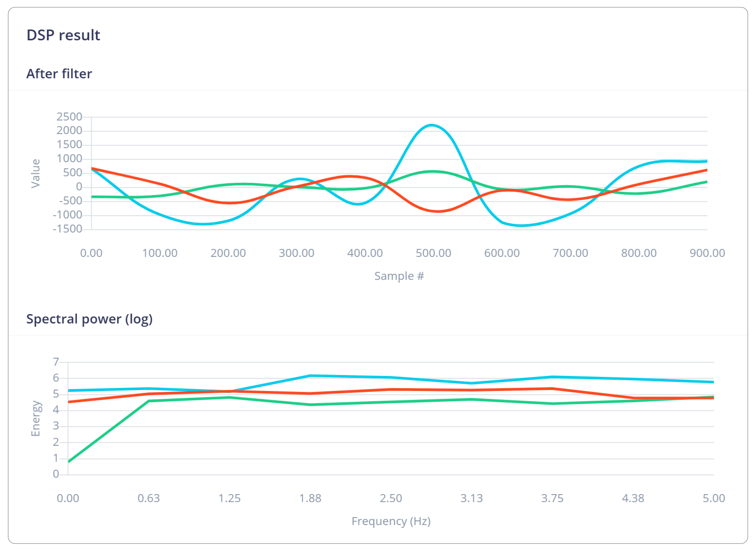Click the Frequency (Hz) axis title

point(391,521)
